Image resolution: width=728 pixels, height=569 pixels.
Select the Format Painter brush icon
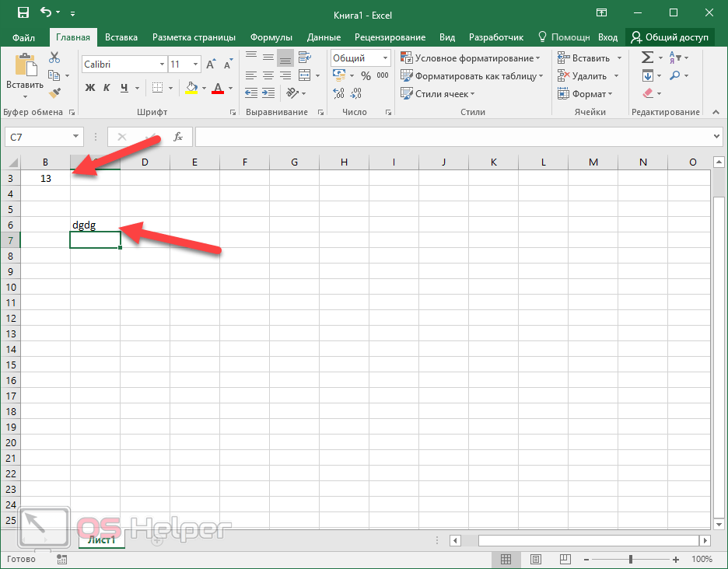54,93
